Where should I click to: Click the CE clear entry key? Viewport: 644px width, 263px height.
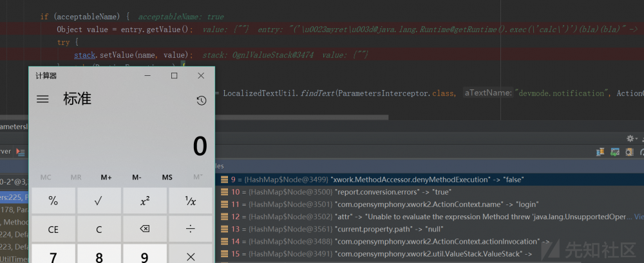(53, 229)
